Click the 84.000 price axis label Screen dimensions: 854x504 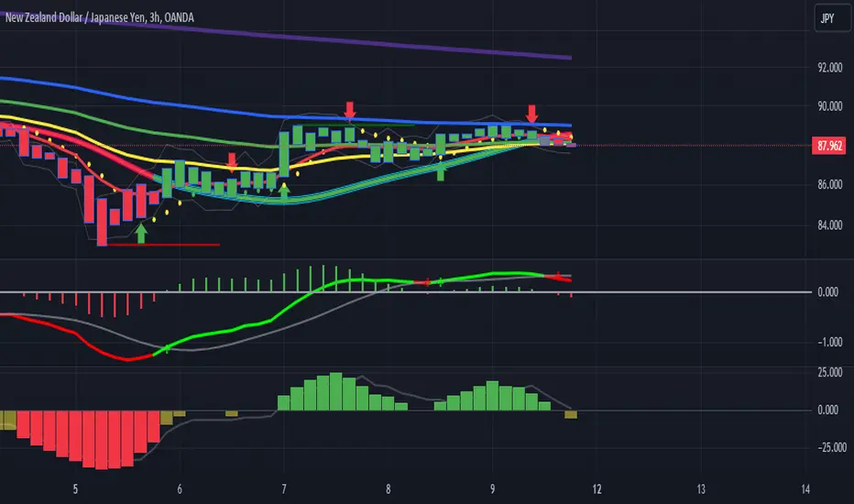pos(829,225)
